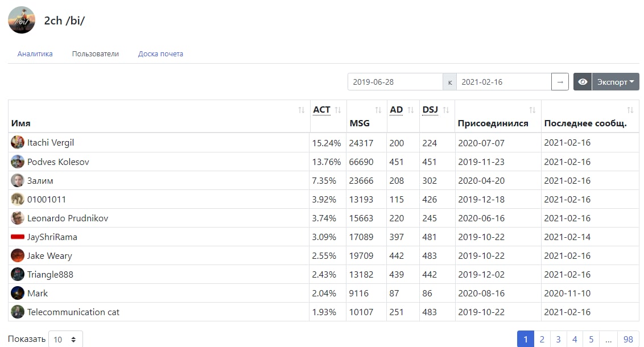Screen dimensions: 644x347
Task: Click Podves Kolesov's avatar
Action: (x=18, y=162)
